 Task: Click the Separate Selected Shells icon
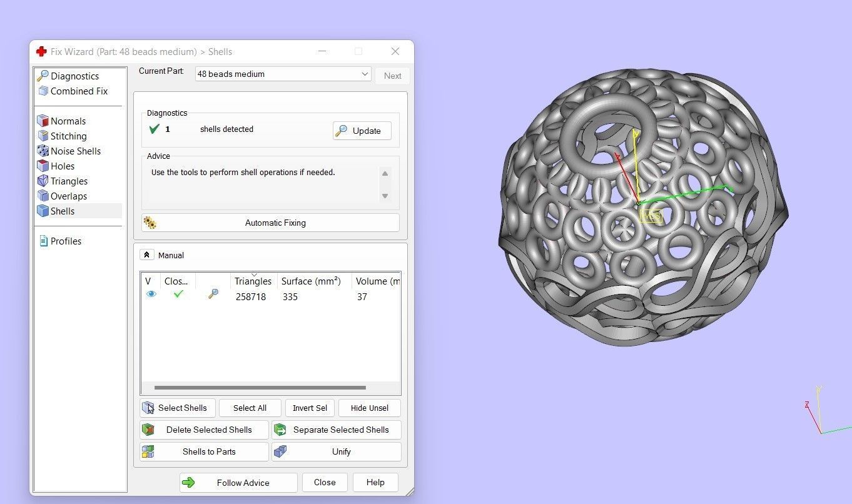click(280, 430)
